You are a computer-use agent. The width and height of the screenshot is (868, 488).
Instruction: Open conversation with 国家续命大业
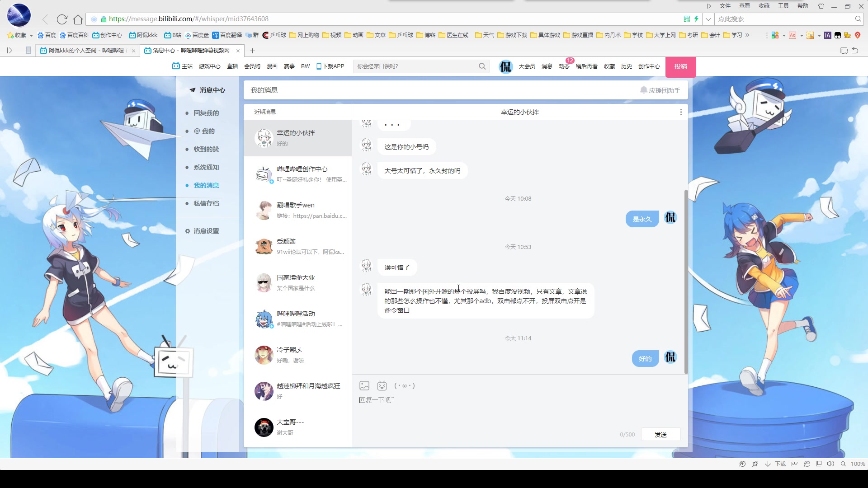click(x=297, y=283)
